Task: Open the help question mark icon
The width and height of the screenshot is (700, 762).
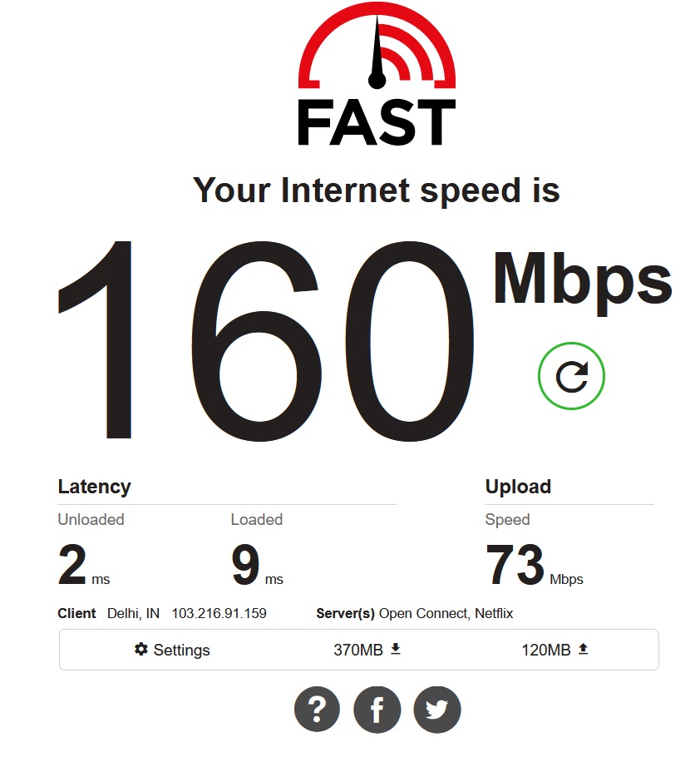Action: (x=318, y=710)
